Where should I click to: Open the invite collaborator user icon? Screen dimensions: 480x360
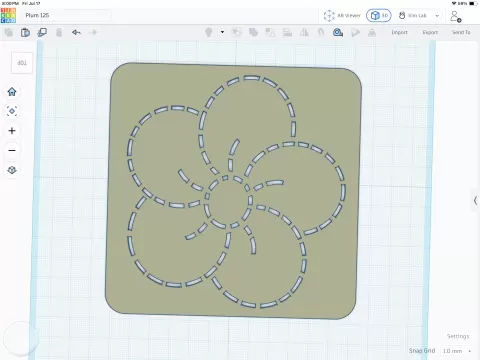[x=455, y=16]
